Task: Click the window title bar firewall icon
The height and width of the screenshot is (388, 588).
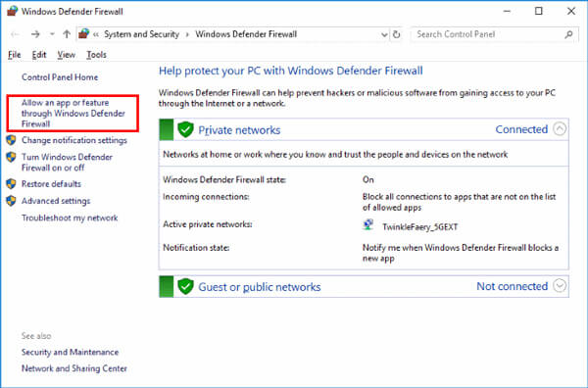Action: (x=12, y=11)
